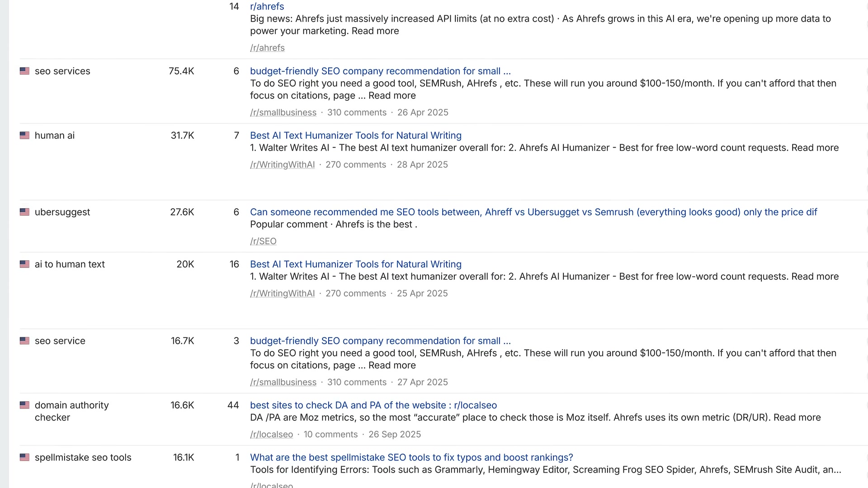Click '270 comments' beside 25 Apr 2025
The width and height of the screenshot is (868, 488).
tap(356, 294)
